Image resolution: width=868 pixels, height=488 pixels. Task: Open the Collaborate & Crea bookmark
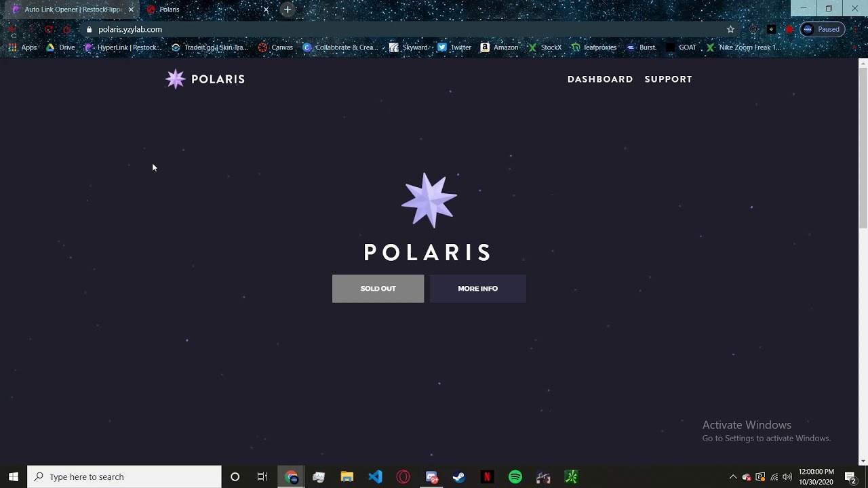pyautogui.click(x=340, y=47)
